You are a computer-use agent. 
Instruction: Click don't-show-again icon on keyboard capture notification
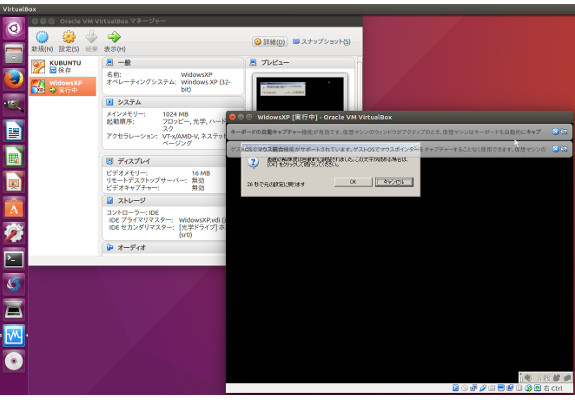click(x=564, y=132)
